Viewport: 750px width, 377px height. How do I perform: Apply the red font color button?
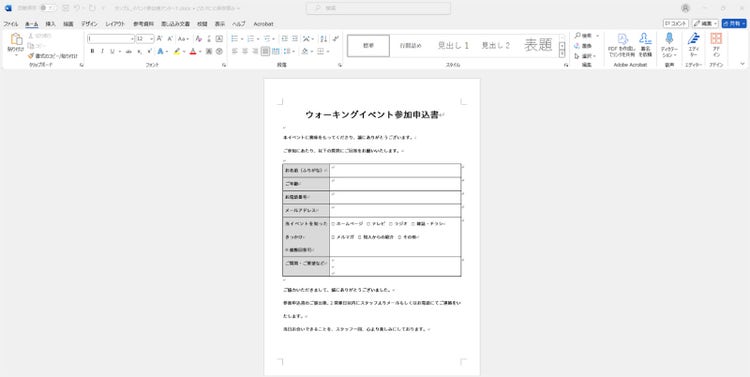[x=193, y=51]
